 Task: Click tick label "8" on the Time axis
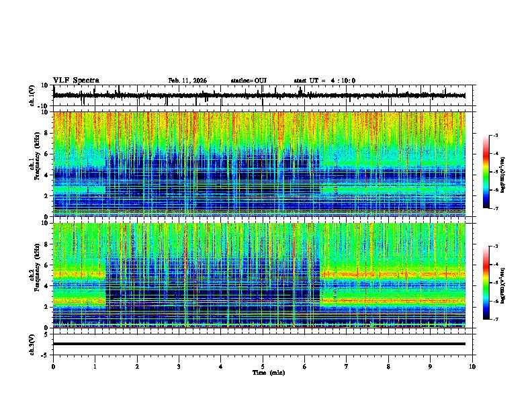pos(388,367)
